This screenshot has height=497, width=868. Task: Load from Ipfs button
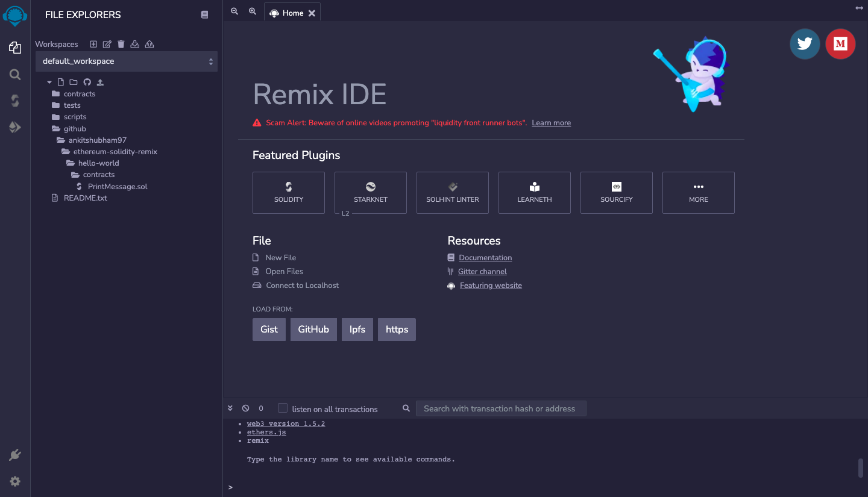pyautogui.click(x=357, y=330)
